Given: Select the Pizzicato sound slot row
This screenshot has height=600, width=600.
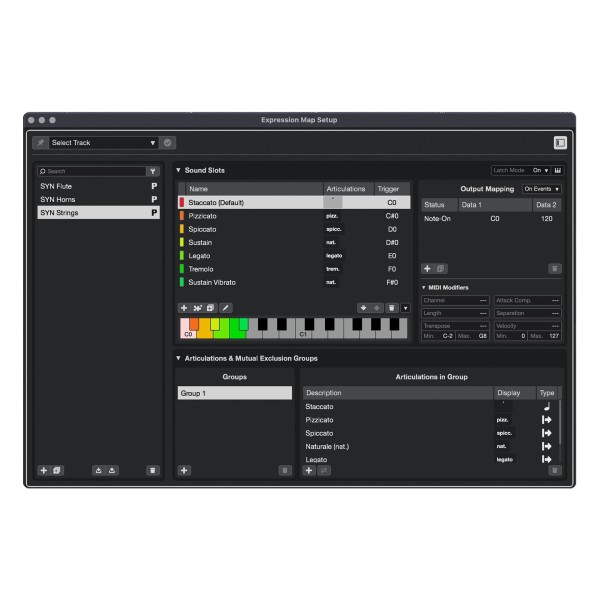Looking at the screenshot, I should (x=294, y=216).
